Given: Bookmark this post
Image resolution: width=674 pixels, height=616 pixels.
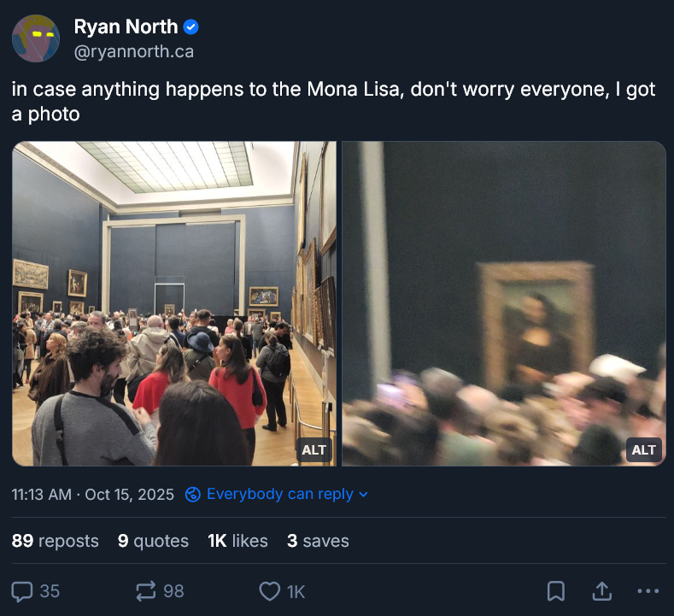Looking at the screenshot, I should [555, 590].
